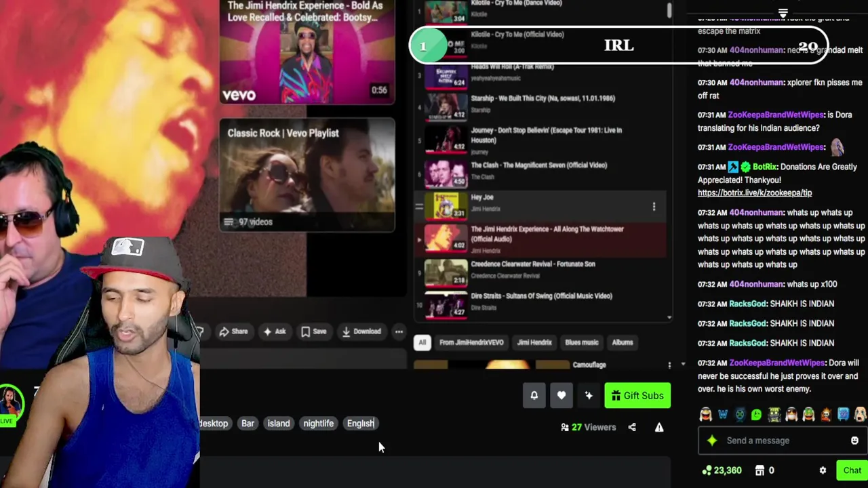Screen dimensions: 868x488
Task: Open chat settings gear icon
Action: [x=823, y=470]
